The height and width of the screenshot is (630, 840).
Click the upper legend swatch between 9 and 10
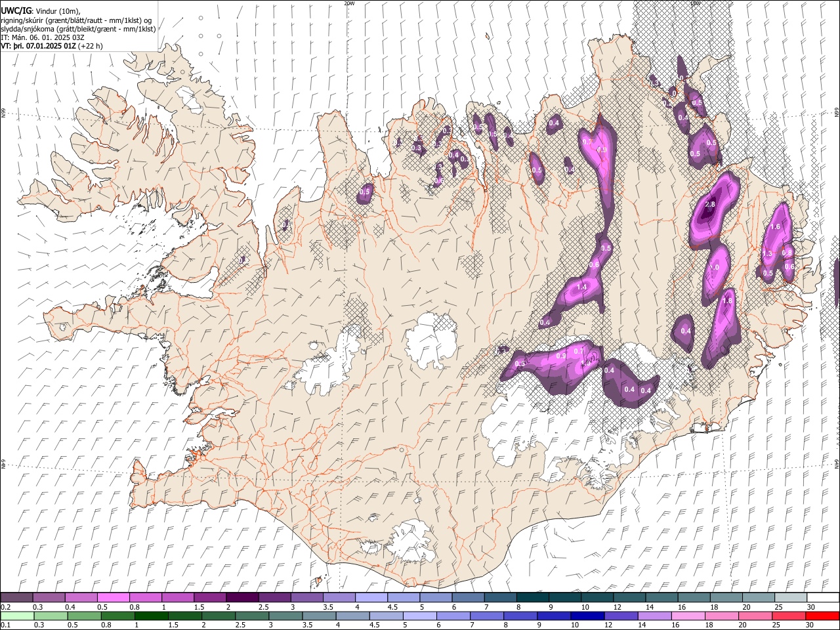565,598
